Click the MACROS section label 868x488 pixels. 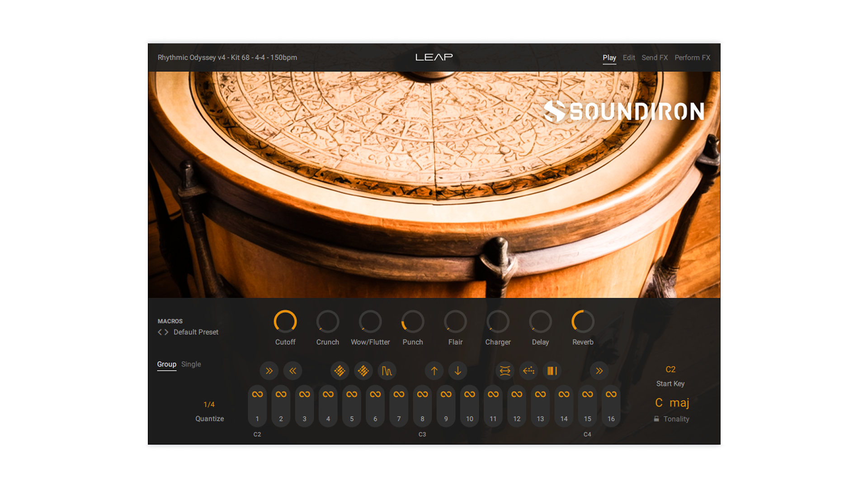(170, 321)
